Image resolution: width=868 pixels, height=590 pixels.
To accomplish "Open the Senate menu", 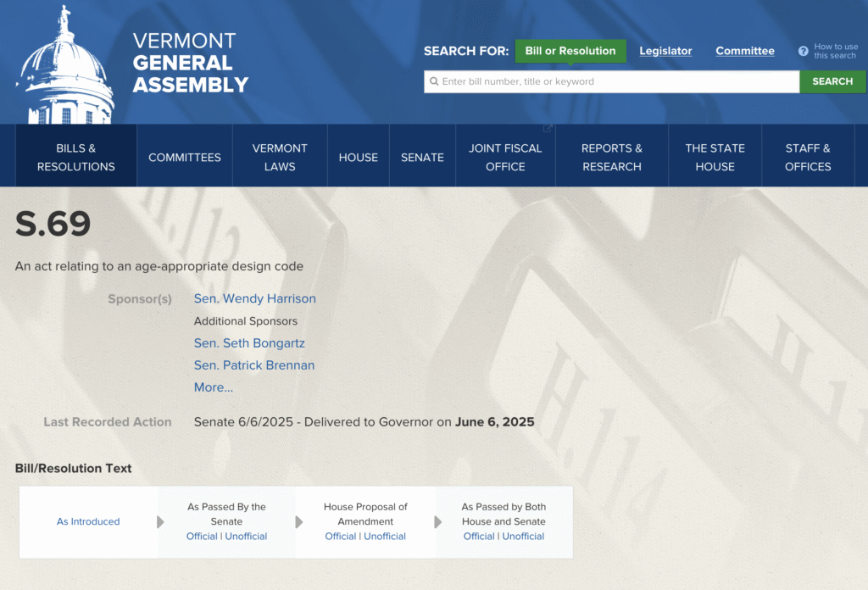I will [x=422, y=157].
